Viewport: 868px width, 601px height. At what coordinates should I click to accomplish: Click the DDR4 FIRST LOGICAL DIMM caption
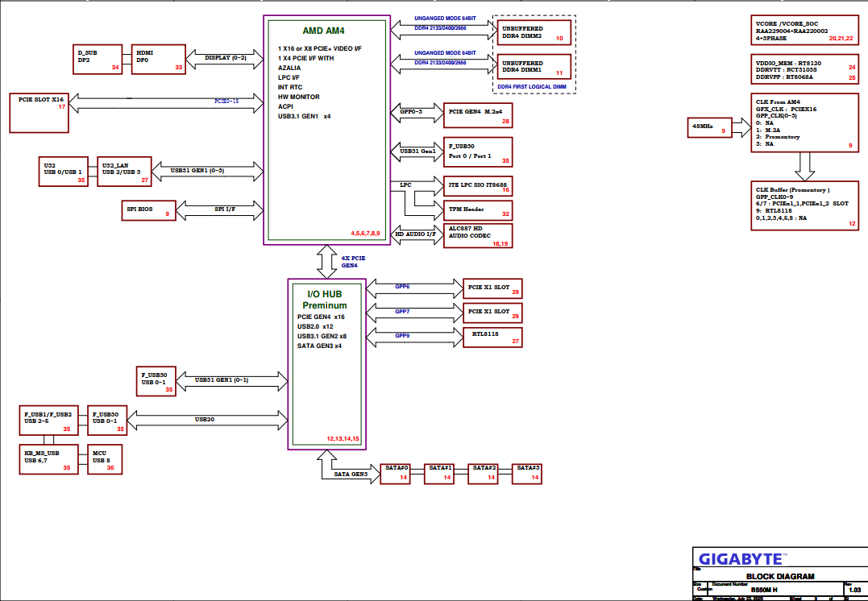point(531,87)
